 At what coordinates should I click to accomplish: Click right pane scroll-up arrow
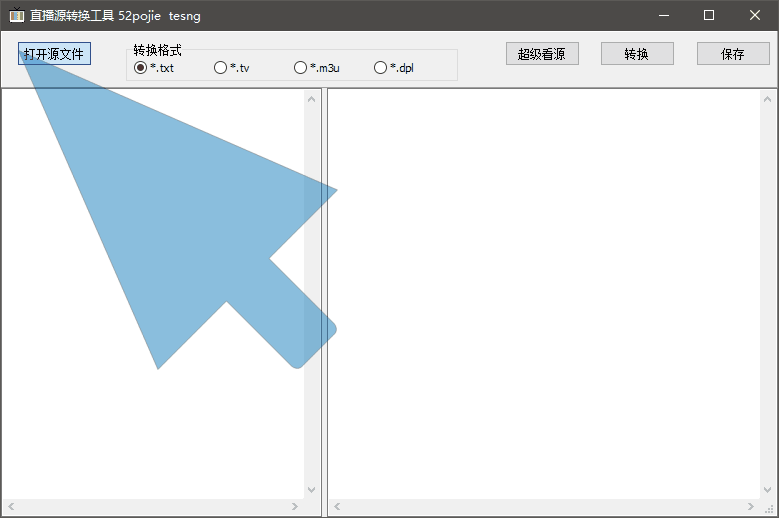coord(768,99)
